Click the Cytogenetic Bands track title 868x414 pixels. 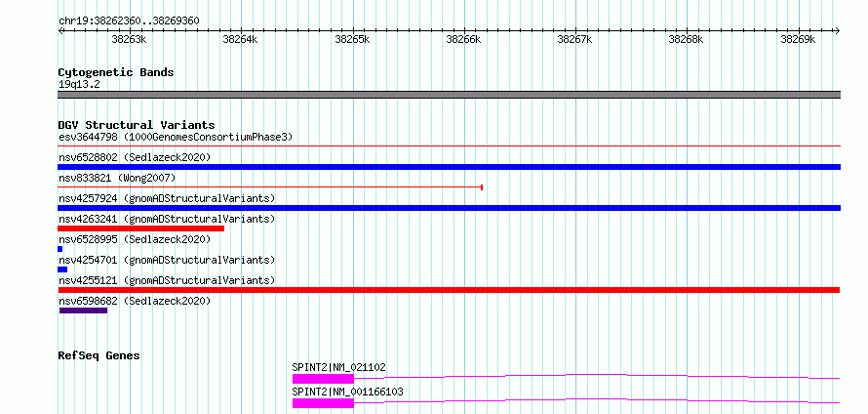116,72
